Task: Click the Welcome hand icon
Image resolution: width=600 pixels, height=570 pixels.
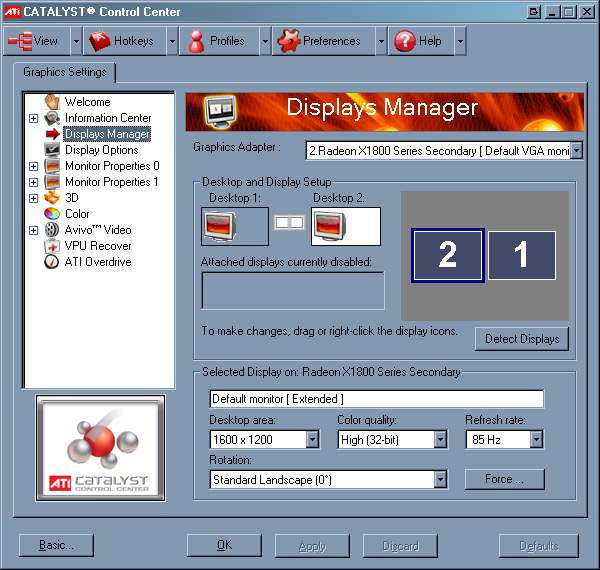Action: tap(52, 102)
